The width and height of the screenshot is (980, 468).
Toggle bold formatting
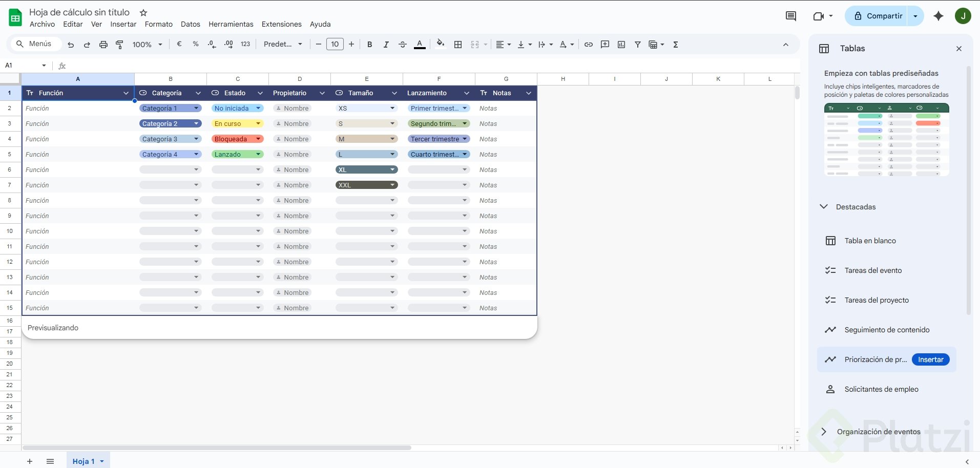click(x=369, y=45)
